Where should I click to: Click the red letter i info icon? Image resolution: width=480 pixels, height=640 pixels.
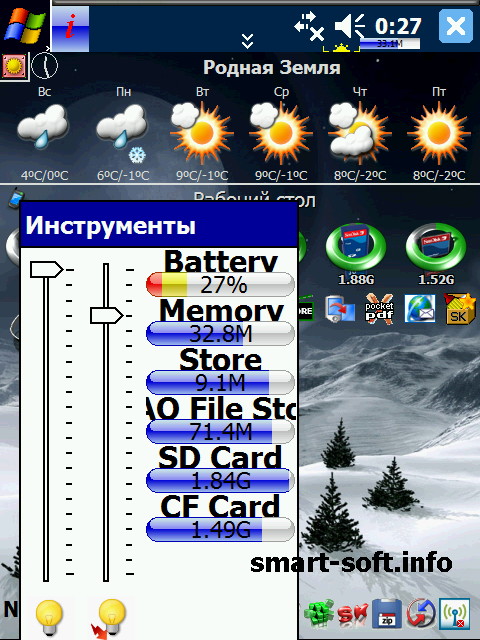tap(70, 29)
